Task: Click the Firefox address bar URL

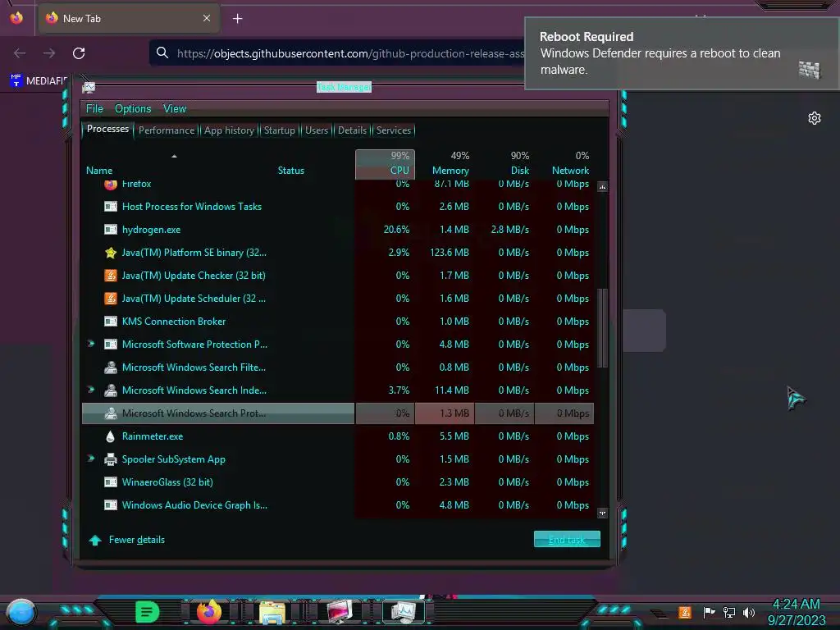Action: (x=350, y=53)
